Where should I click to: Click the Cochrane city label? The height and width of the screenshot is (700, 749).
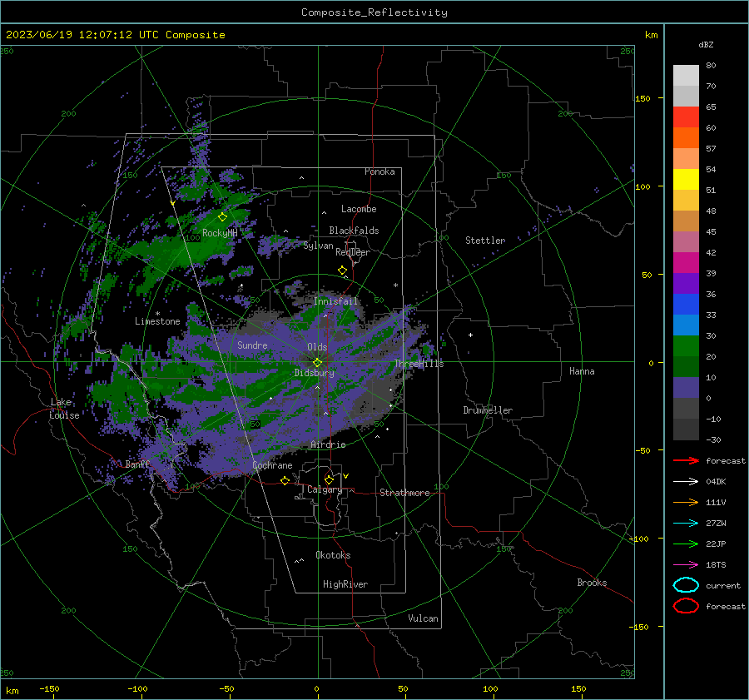click(x=272, y=465)
